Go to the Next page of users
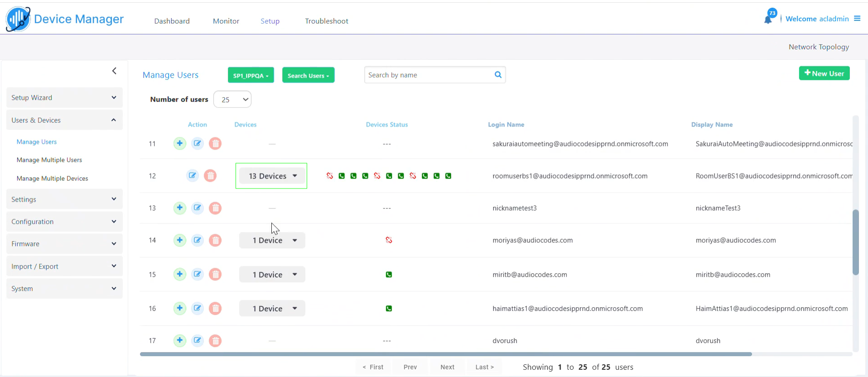The image size is (868, 377). point(447,367)
